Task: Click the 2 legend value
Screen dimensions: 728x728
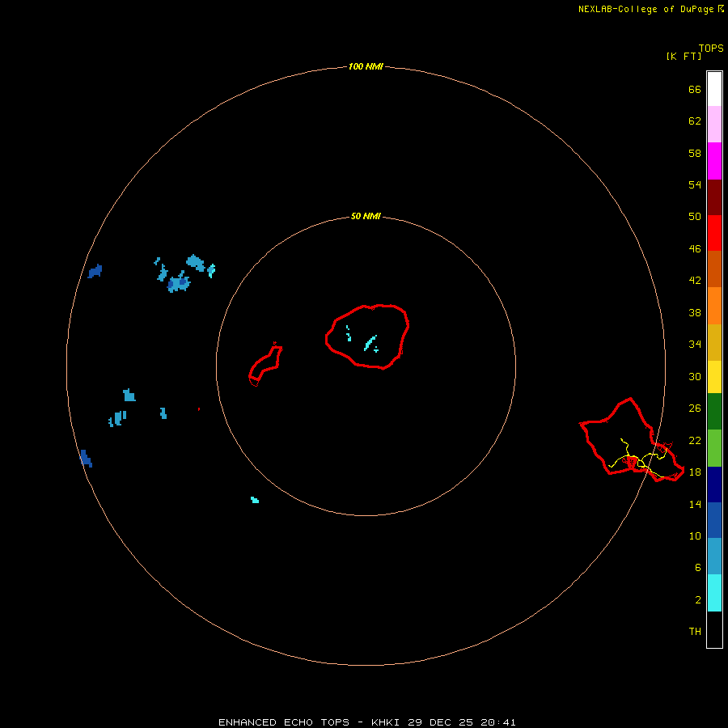Action: point(697,600)
